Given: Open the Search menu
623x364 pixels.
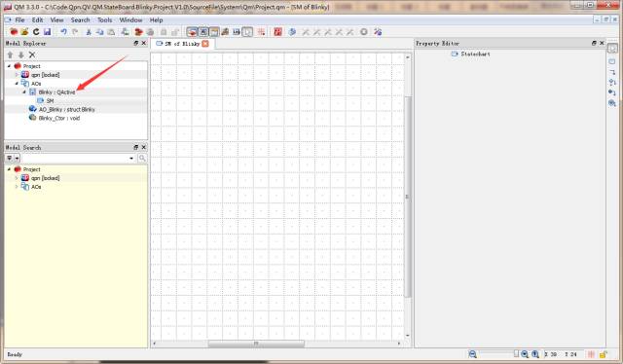Looking at the screenshot, I should [x=80, y=19].
